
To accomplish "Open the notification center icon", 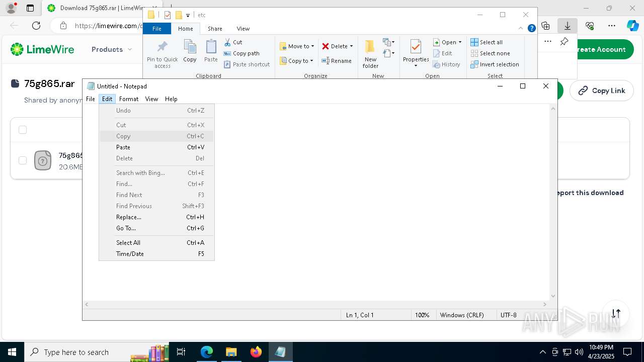I will point(627,352).
